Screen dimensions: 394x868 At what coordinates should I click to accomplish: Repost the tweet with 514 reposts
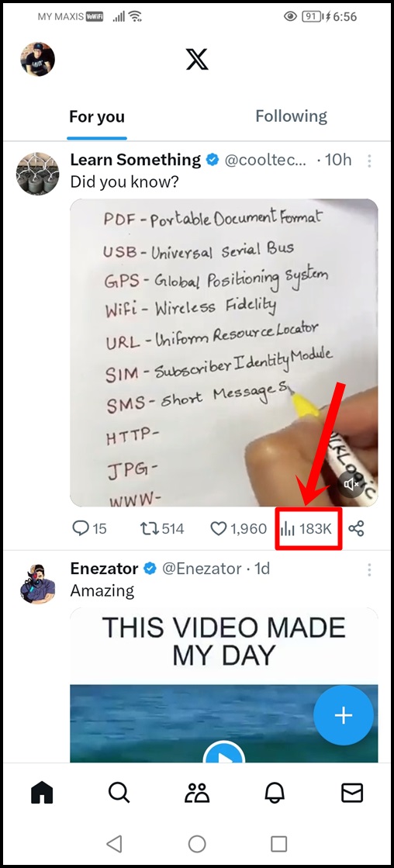[x=162, y=529]
